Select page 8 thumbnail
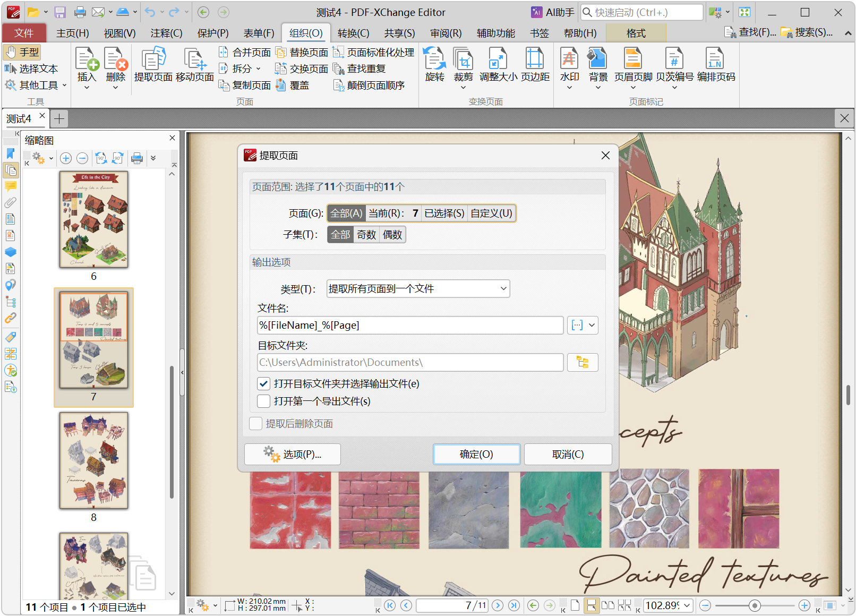Viewport: 856px width, 616px height. 93,460
